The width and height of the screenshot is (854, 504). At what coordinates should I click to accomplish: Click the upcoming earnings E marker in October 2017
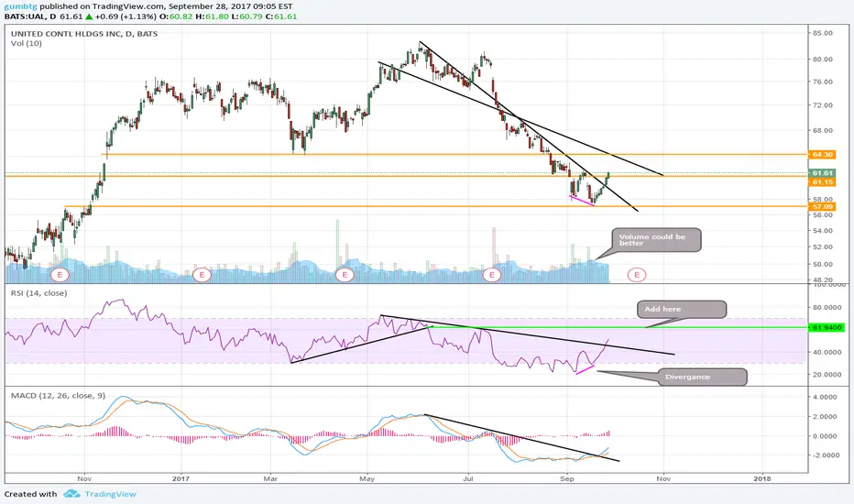(637, 275)
